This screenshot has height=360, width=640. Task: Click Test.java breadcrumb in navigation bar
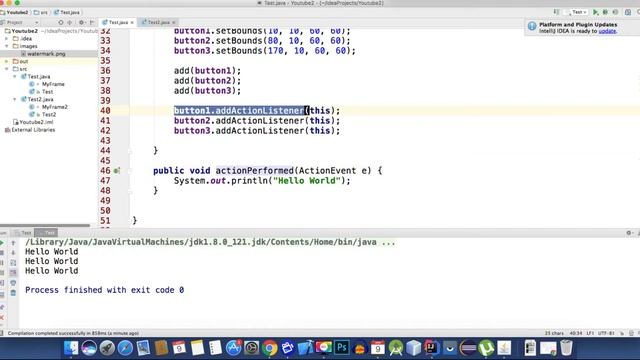(x=67, y=12)
